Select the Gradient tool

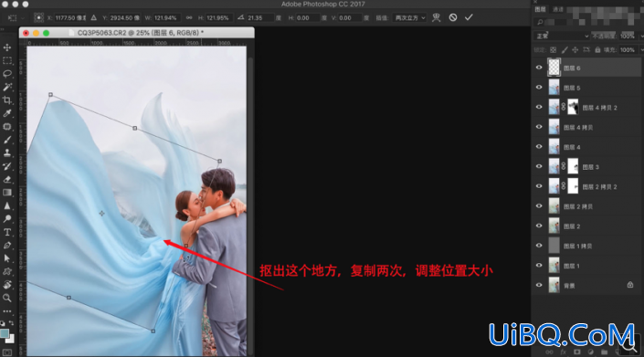pos(7,193)
